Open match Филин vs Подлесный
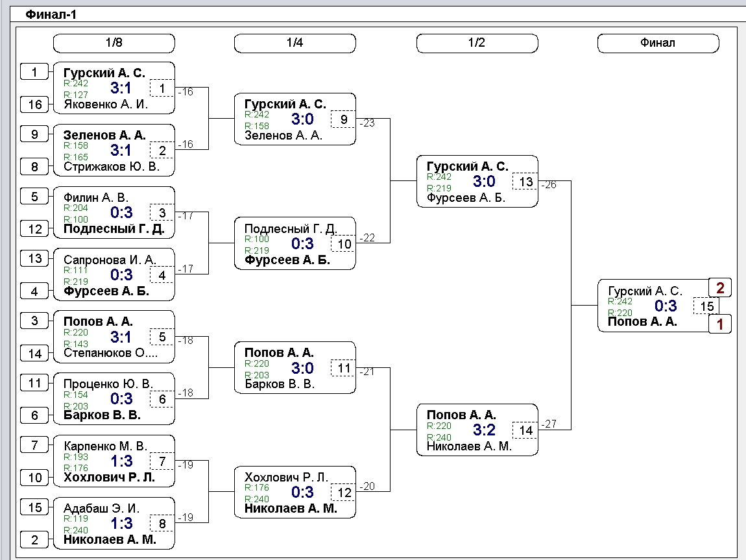This screenshot has height=560, width=746. (114, 213)
